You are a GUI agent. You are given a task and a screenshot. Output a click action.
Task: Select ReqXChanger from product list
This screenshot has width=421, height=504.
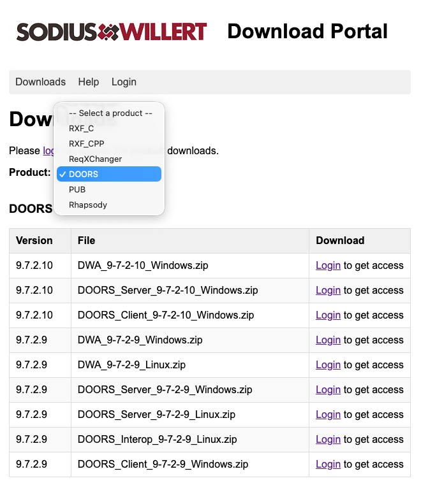[109, 159]
